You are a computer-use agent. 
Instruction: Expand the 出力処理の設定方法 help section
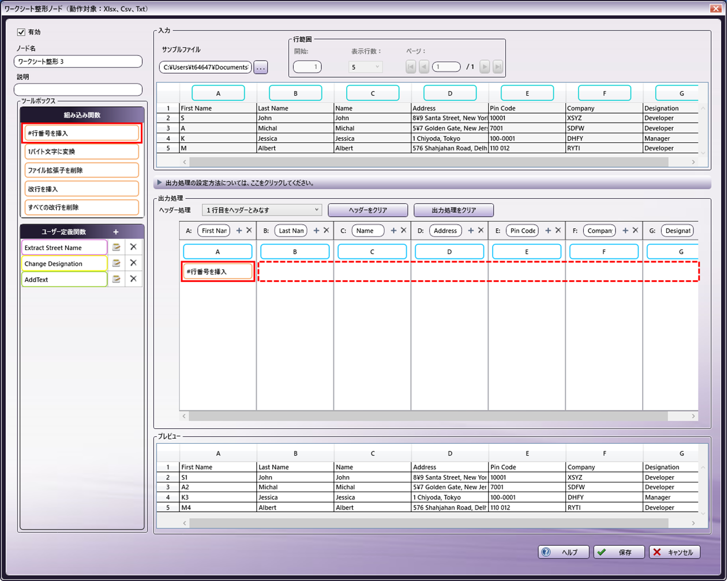433,183
